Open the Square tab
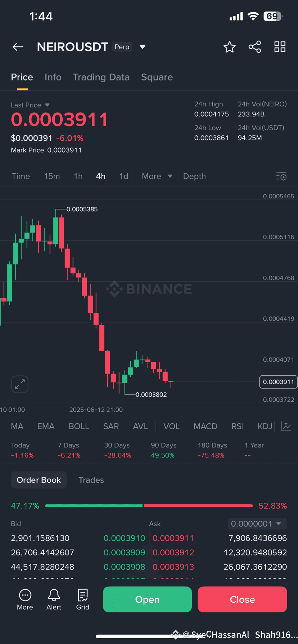The width and height of the screenshot is (298, 644). point(157,77)
